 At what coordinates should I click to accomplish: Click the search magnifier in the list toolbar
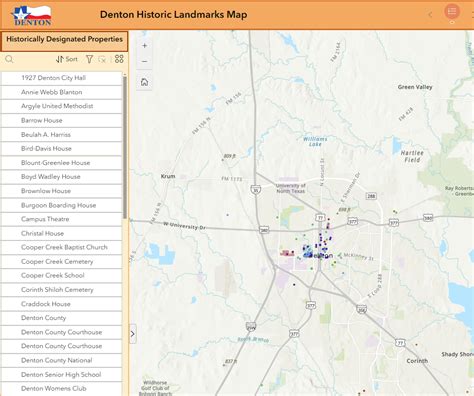click(9, 59)
